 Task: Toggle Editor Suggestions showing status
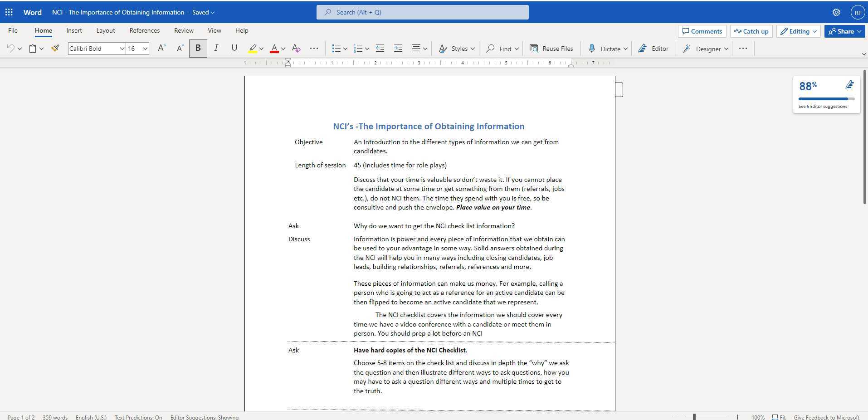point(205,417)
